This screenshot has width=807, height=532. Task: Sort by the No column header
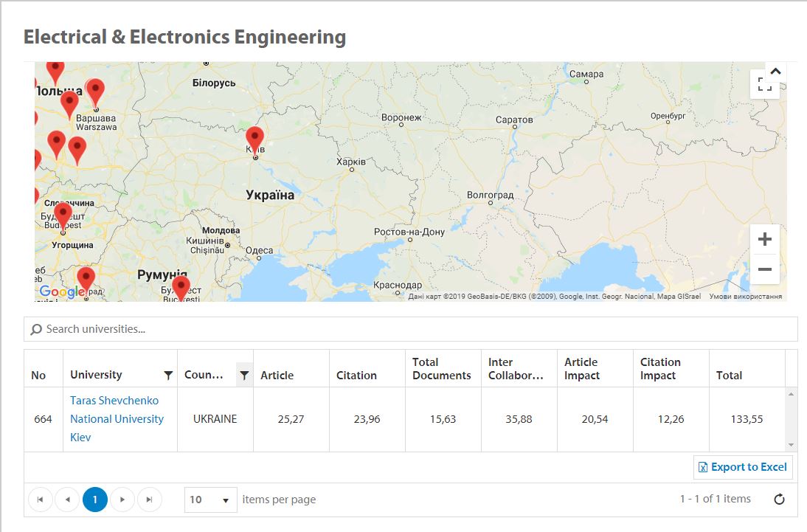[x=38, y=376]
